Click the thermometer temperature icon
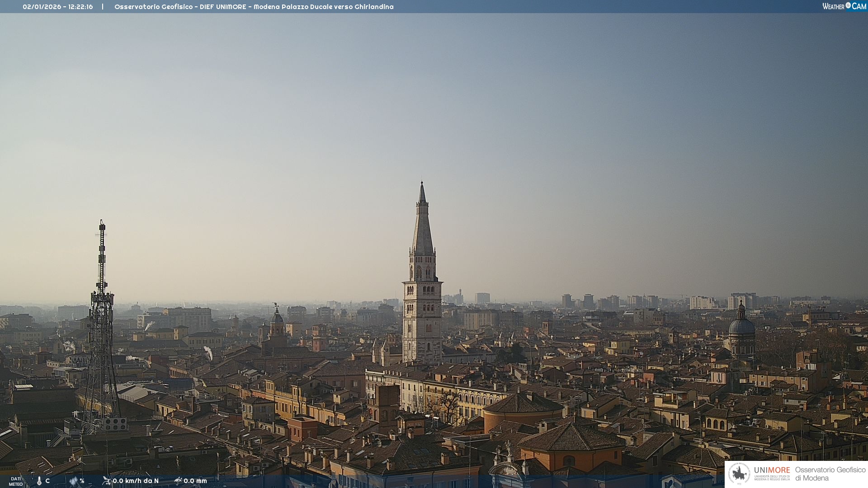The image size is (868, 488). tap(39, 481)
